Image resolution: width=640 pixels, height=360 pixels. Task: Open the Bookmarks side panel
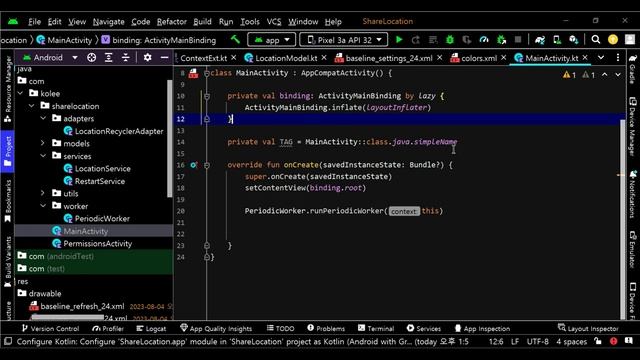click(x=8, y=201)
